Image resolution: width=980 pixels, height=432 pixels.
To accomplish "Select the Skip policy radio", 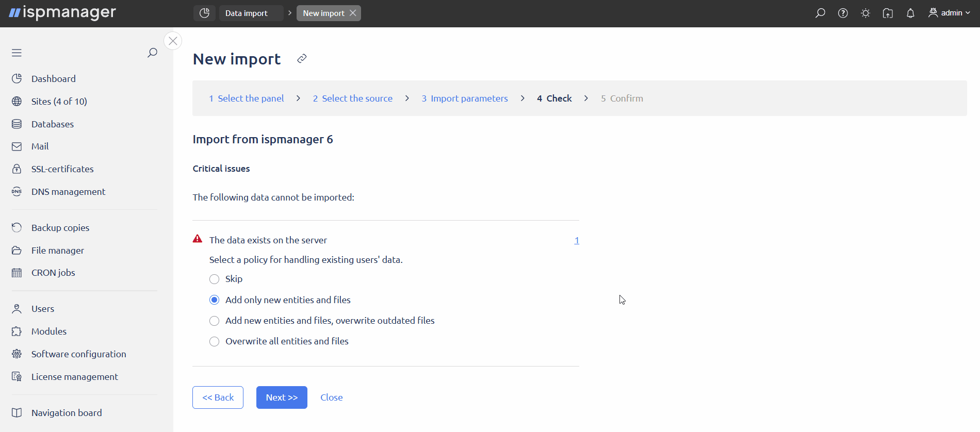I will 215,279.
